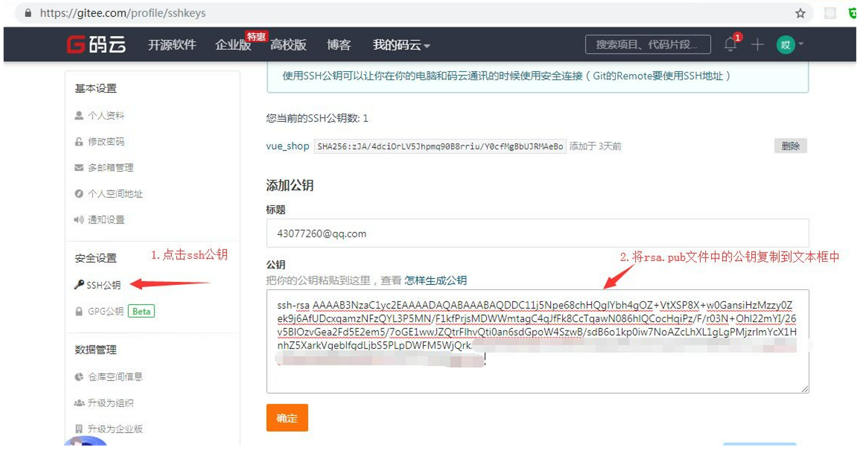Click 删除 to delete the vue_shop key

791,146
